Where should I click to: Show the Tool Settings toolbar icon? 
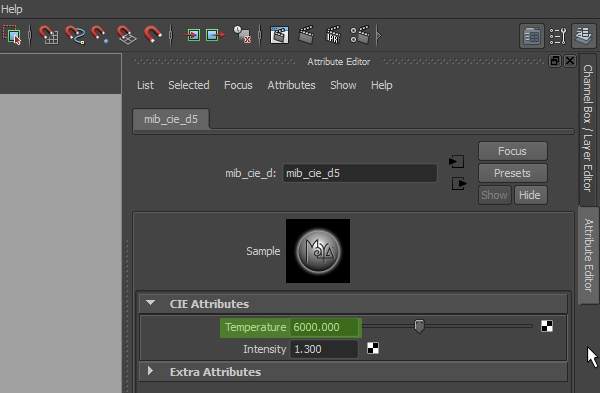pyautogui.click(x=558, y=36)
